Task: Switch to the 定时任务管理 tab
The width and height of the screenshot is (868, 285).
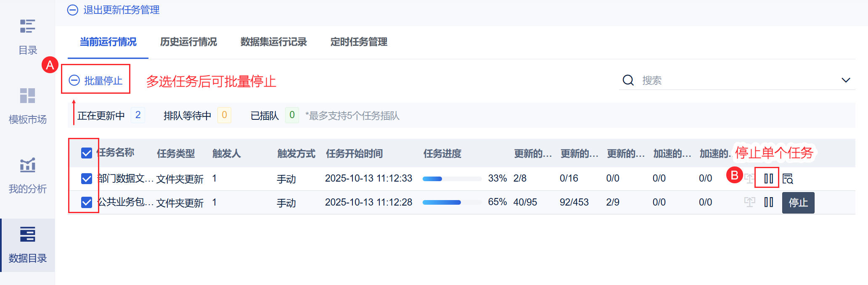Action: [359, 42]
